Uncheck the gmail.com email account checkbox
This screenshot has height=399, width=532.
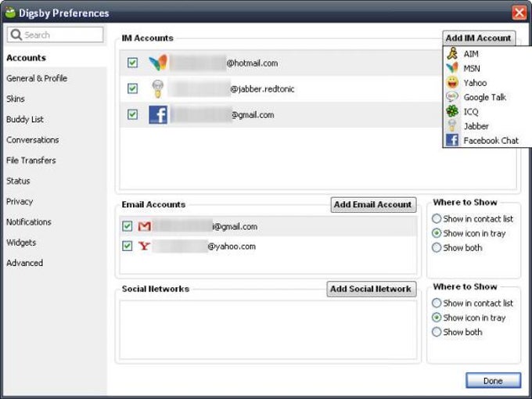[x=128, y=226]
